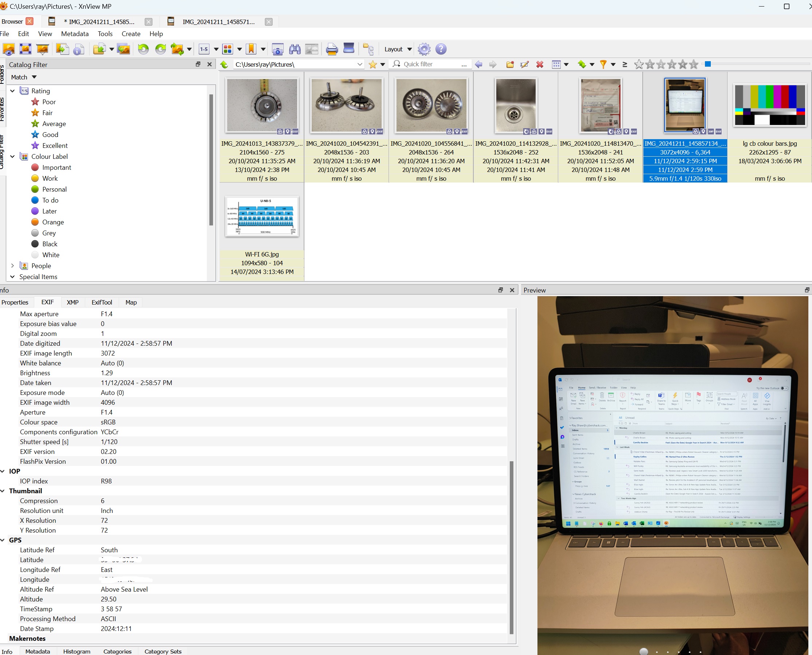The height and width of the screenshot is (655, 812).
Task: Open the Histogram bottom tab
Action: pos(76,651)
